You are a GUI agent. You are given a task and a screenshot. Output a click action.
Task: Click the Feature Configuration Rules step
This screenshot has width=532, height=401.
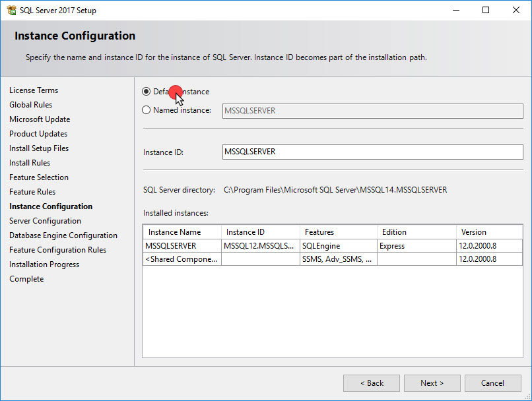tap(57, 250)
